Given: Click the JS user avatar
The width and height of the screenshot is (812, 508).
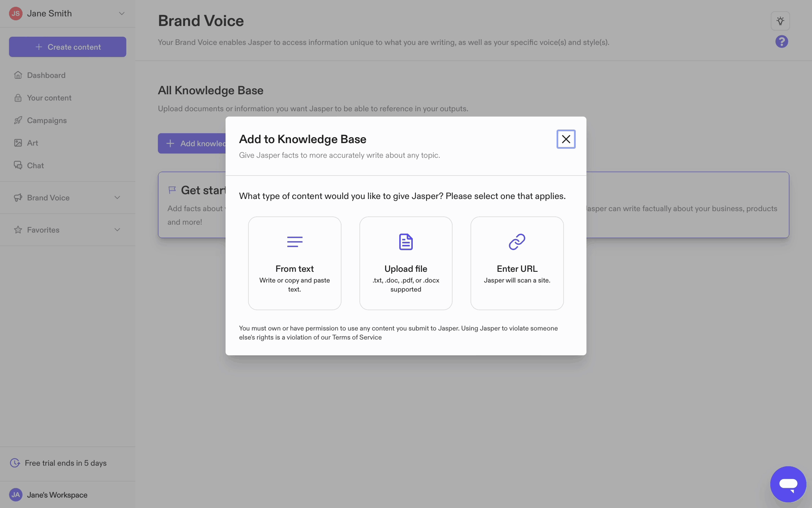Looking at the screenshot, I should pos(16,14).
